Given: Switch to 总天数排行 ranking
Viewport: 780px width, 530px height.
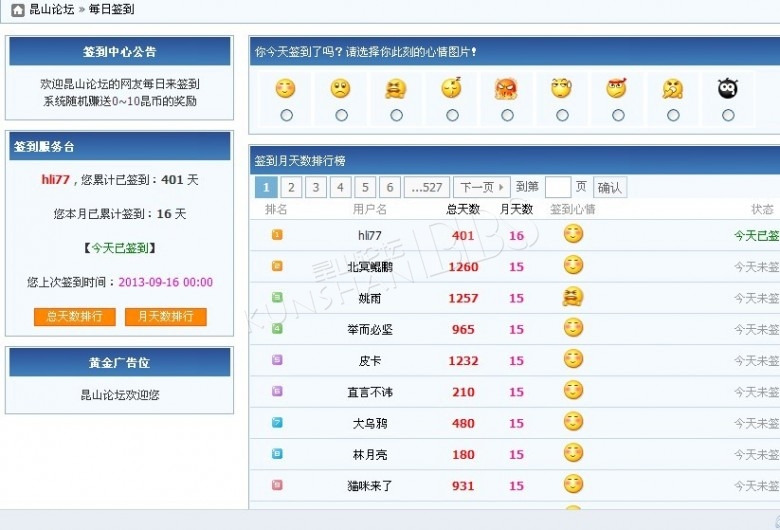Looking at the screenshot, I should pos(74,316).
